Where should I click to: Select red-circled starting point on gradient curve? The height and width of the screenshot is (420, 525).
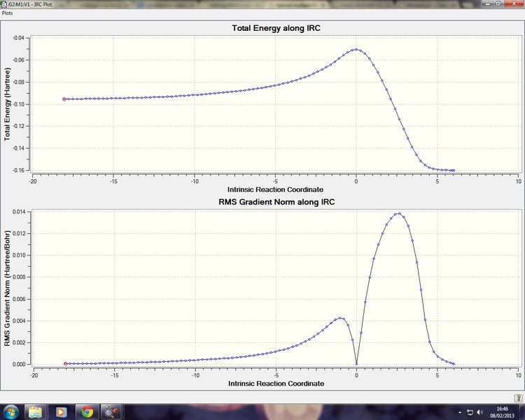(66, 364)
